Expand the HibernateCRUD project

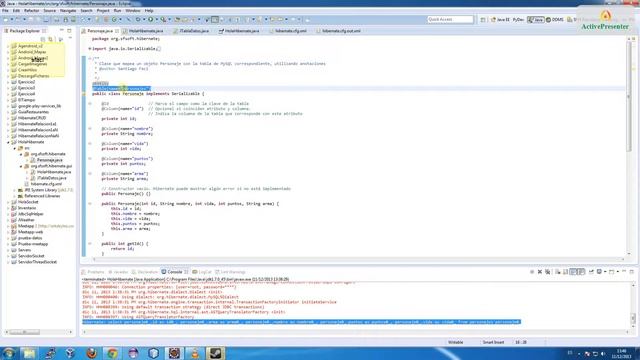click(x=8, y=118)
